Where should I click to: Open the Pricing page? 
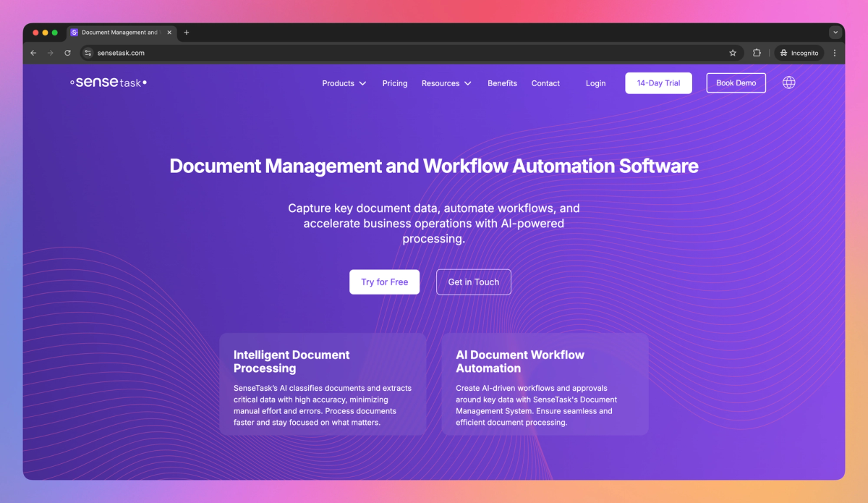point(395,83)
